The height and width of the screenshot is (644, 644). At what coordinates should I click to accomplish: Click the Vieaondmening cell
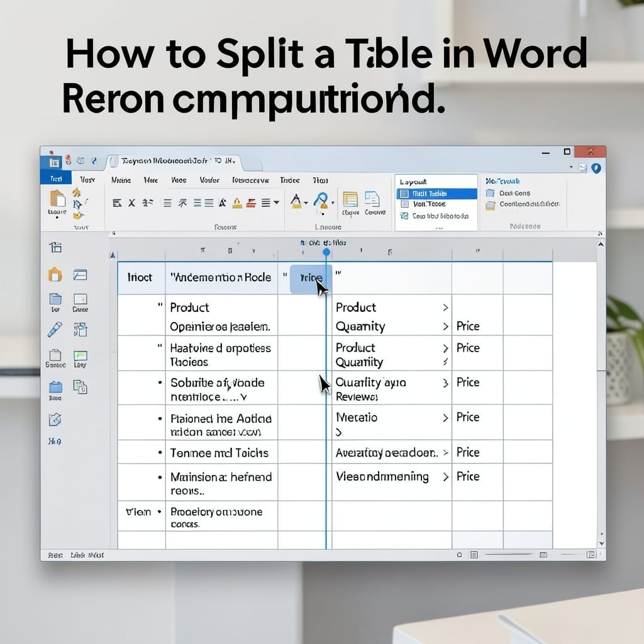391,482
